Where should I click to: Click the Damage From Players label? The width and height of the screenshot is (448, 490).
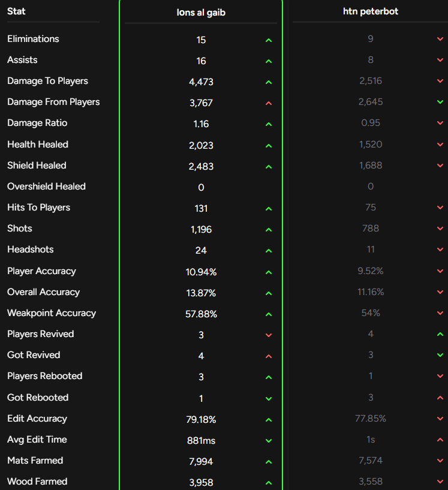click(x=53, y=102)
